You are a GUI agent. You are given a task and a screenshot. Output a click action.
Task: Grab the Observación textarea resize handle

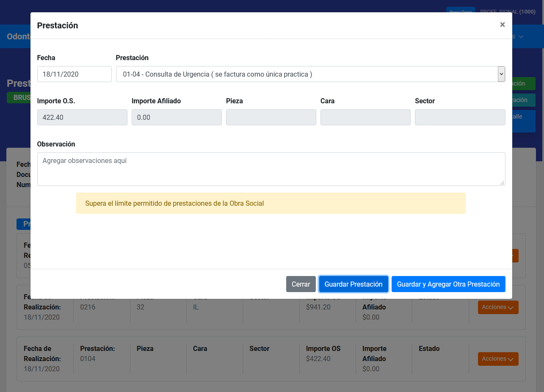pyautogui.click(x=502, y=183)
